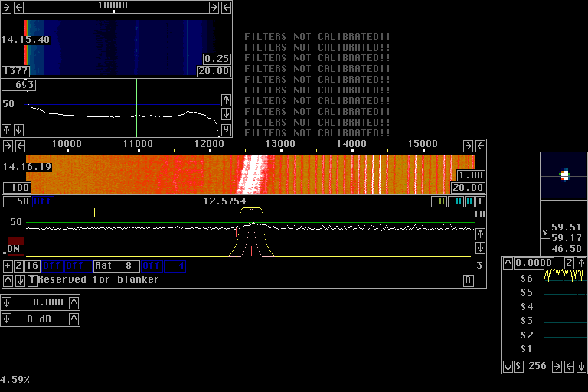Click the 2 box in the S-meter header
Screen dimensions: 588x392
tap(570, 263)
